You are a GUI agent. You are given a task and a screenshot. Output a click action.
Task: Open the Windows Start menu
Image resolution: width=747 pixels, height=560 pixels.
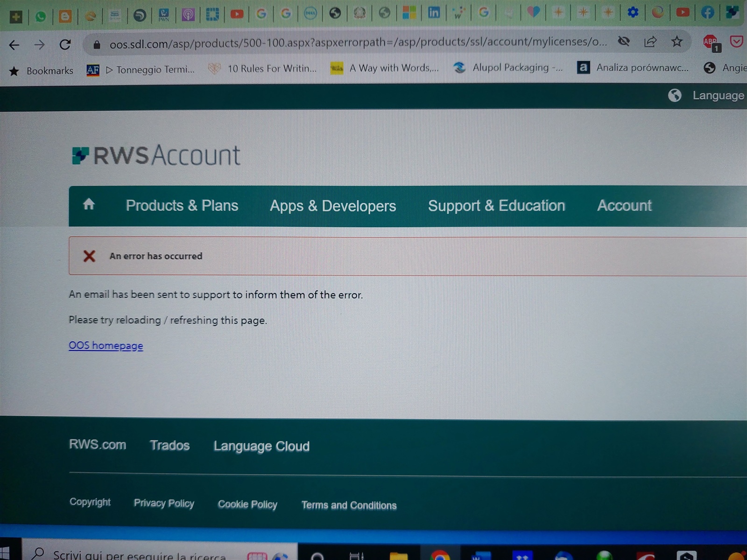tap(6, 554)
